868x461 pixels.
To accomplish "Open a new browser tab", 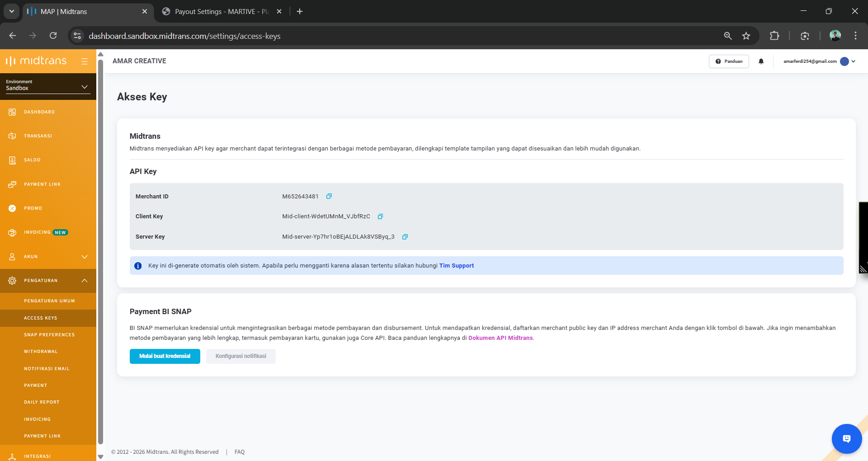I will (300, 11).
